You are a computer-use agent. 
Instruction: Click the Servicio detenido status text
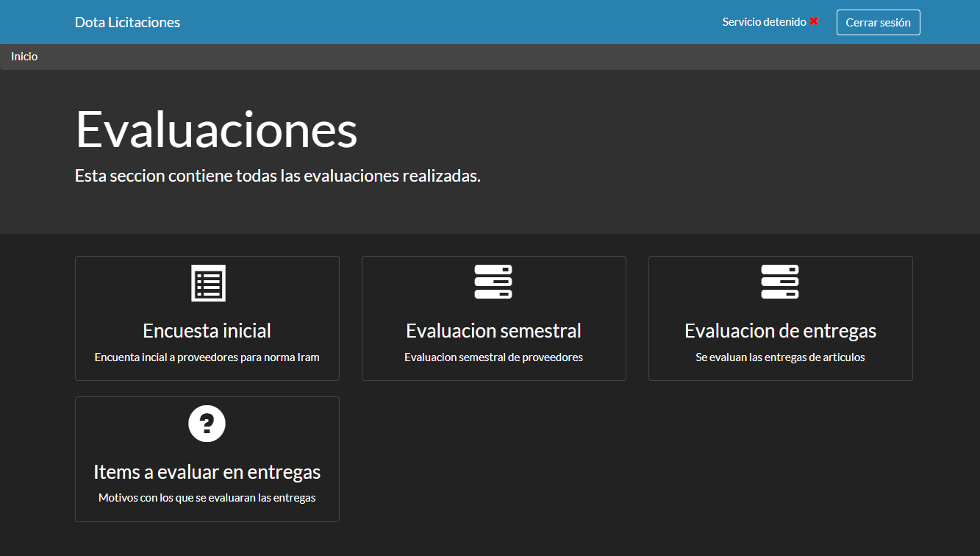[x=764, y=22]
